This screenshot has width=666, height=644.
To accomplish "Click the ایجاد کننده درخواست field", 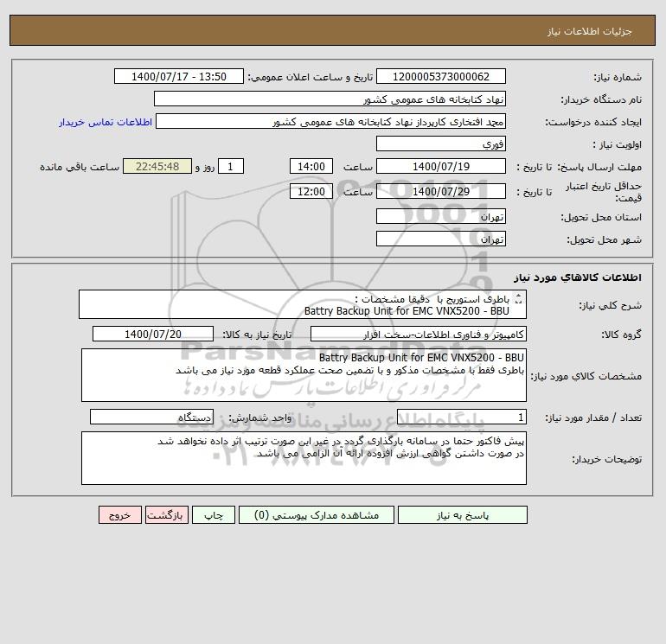I will coord(331,121).
